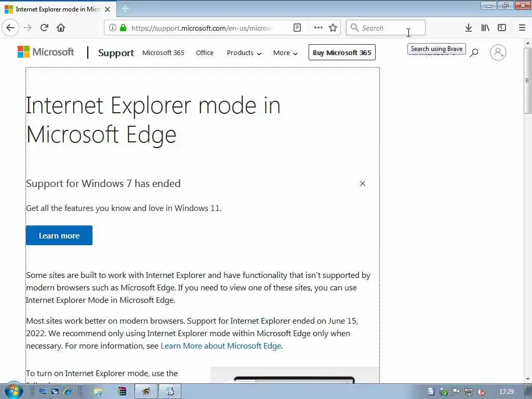
Task: Bookmark this page with the star
Action: click(333, 28)
